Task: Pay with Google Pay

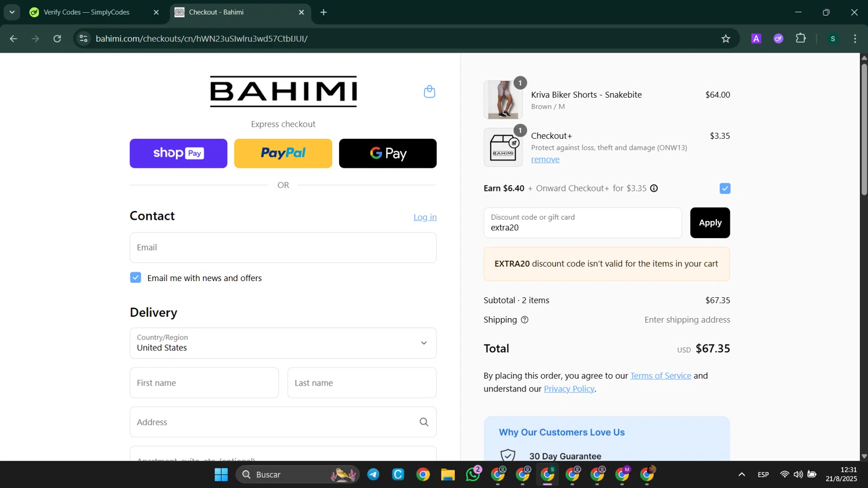Action: pos(388,153)
